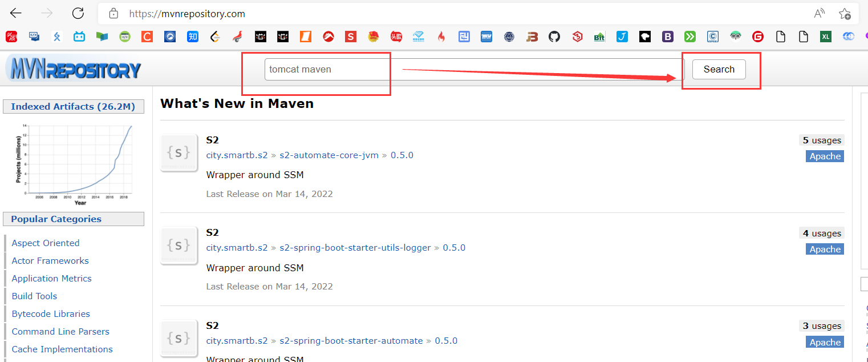Open Aspect Oriented category
868x362 pixels.
point(46,243)
